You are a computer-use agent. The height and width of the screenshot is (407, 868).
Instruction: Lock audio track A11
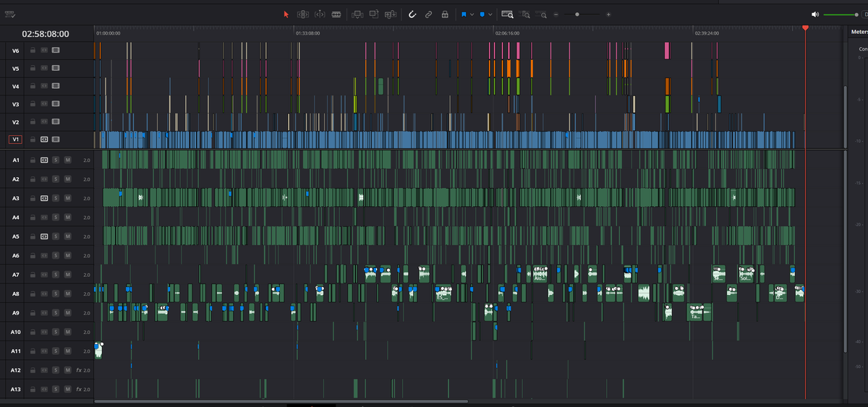(x=33, y=351)
